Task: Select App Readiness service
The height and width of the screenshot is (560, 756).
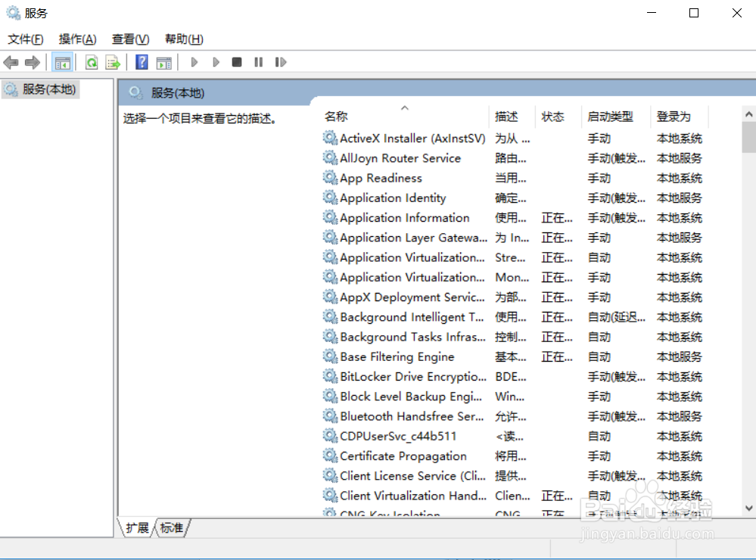Action: click(x=512, y=178)
